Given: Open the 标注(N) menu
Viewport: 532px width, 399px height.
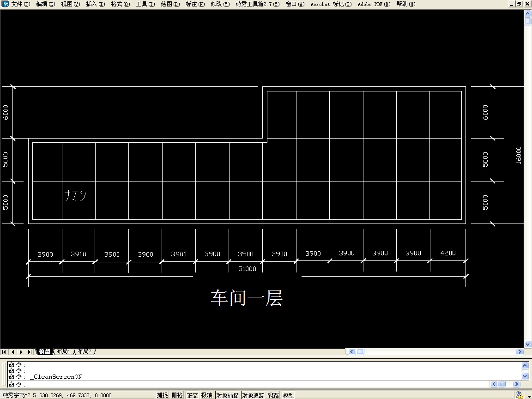Looking at the screenshot, I should pyautogui.click(x=195, y=4).
